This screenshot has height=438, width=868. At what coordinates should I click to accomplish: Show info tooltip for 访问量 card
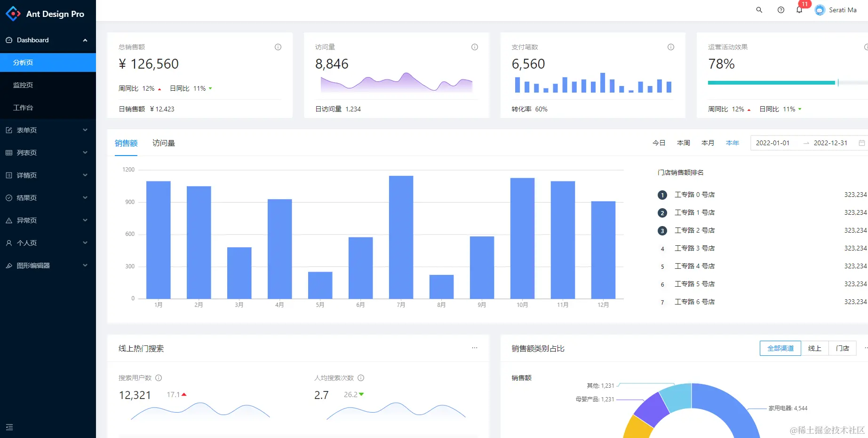pos(475,47)
